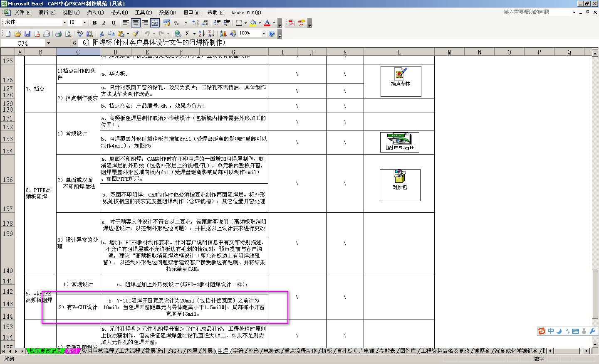Switch to 图例库 sheet tab
Image resolution: width=599 pixels, height=364 pixels.
coord(408,351)
